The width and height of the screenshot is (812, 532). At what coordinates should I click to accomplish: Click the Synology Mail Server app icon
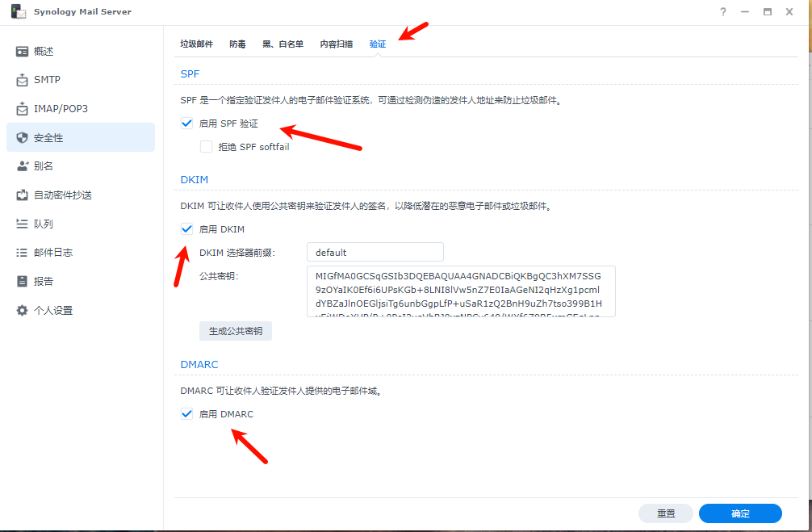tap(19, 11)
